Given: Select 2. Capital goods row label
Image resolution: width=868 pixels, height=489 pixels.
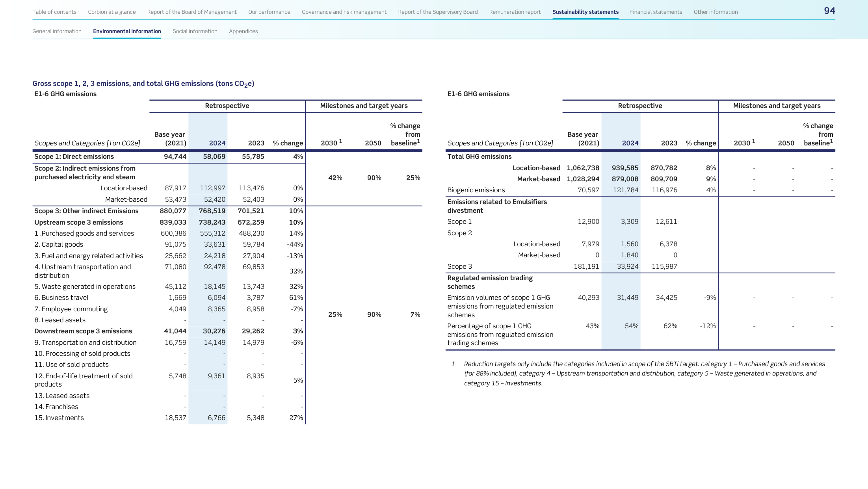Looking at the screenshot, I should [59, 244].
